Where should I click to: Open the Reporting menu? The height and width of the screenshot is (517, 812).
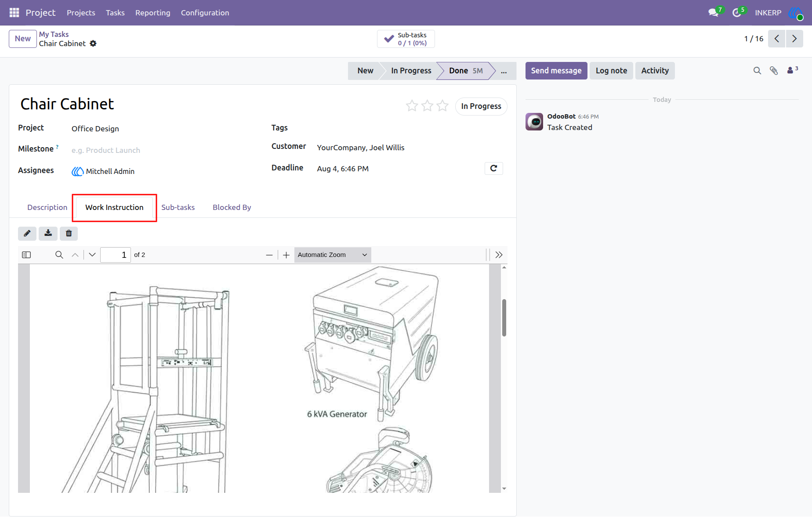[153, 13]
